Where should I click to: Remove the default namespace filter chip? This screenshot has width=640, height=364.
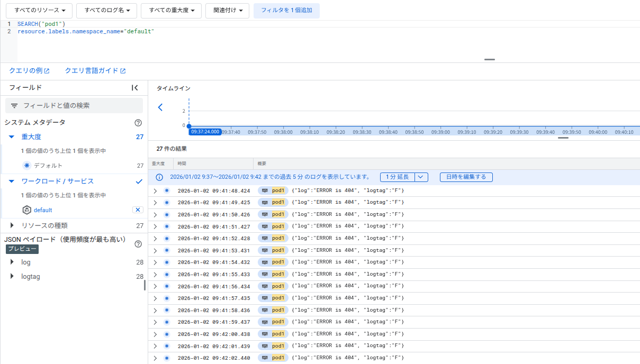point(137,209)
